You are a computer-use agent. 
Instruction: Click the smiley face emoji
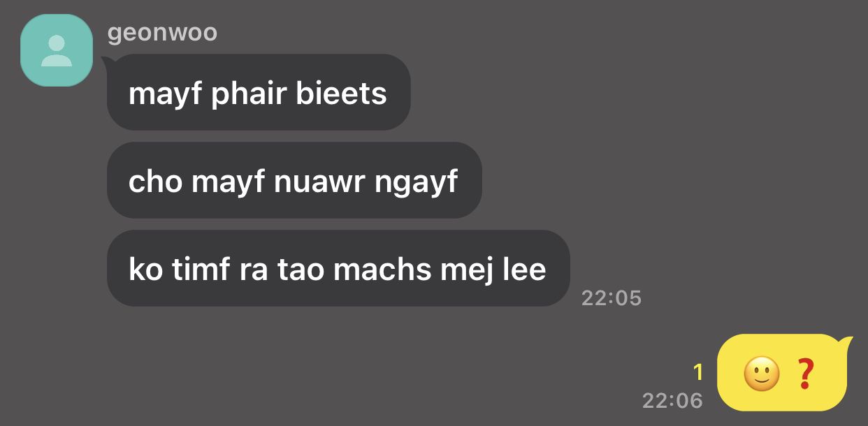point(761,374)
